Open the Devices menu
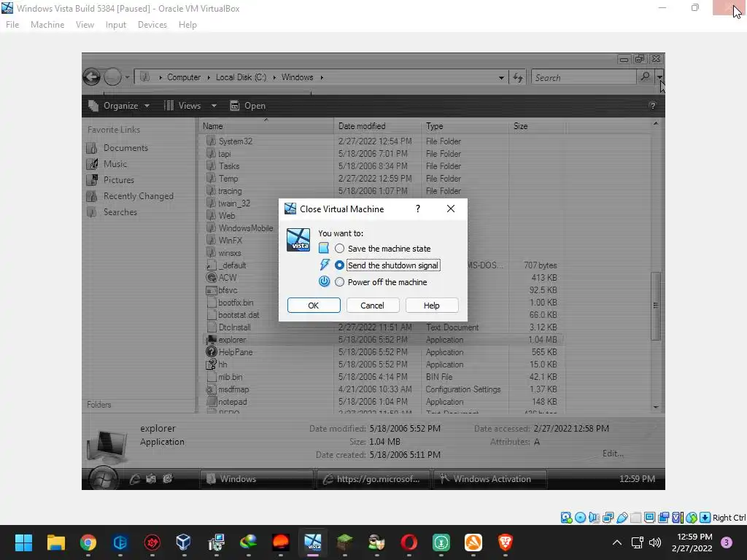The height and width of the screenshot is (560, 747). [152, 25]
